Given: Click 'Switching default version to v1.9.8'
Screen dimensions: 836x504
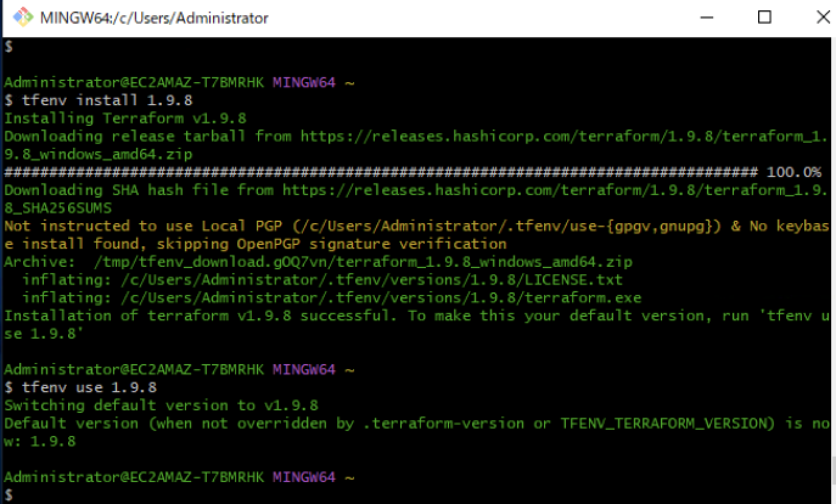Looking at the screenshot, I should pyautogui.click(x=161, y=406).
